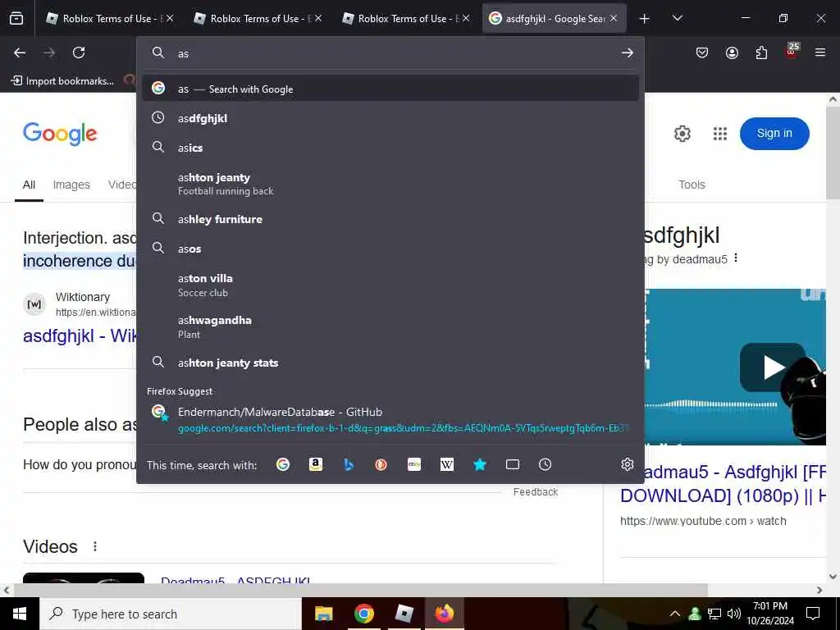The width and height of the screenshot is (840, 630).
Task: Search this time with Wikipedia icon
Action: point(447,464)
